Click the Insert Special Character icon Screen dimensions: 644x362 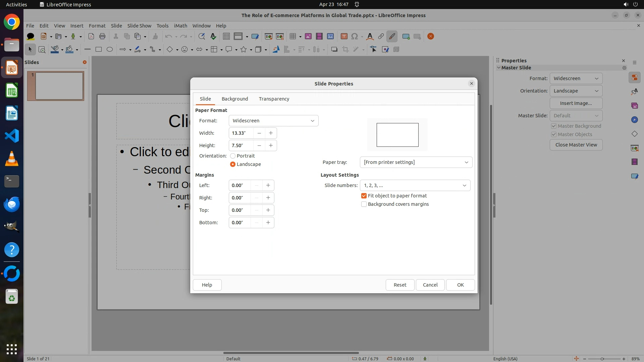355,37
